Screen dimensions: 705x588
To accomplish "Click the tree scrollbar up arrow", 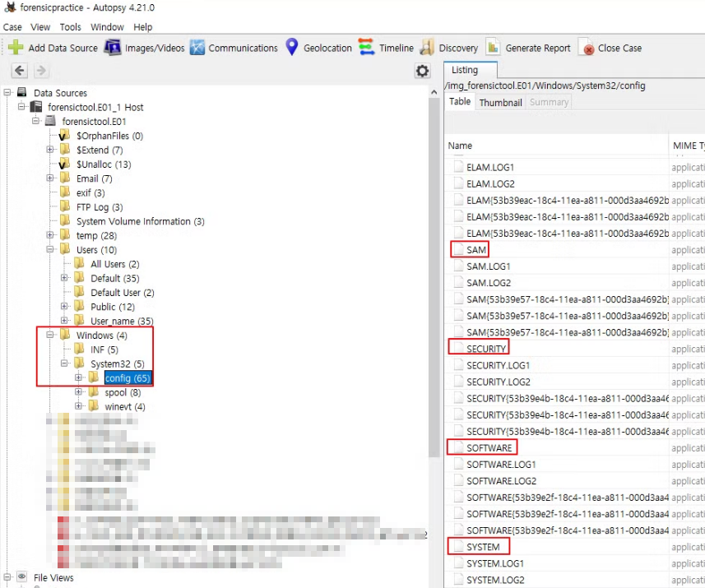I will coord(434,92).
